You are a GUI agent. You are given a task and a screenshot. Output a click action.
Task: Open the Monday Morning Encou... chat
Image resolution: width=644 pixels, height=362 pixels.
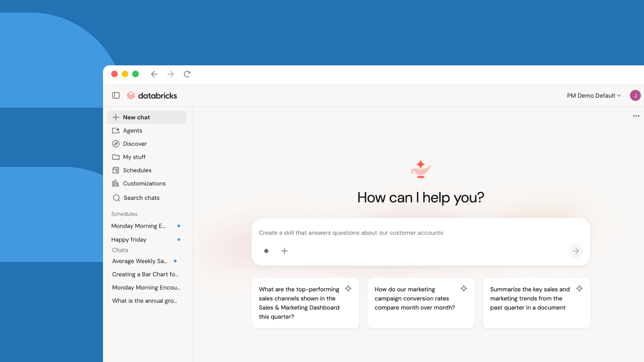[x=146, y=288]
